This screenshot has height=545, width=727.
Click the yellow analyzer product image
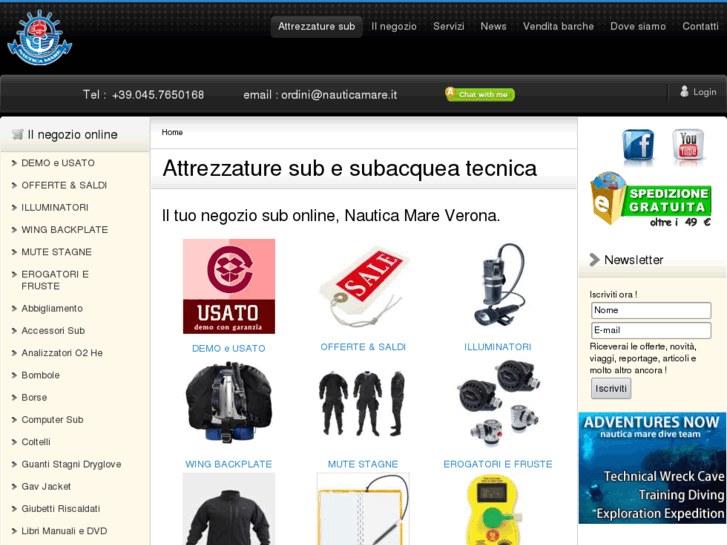494,509
